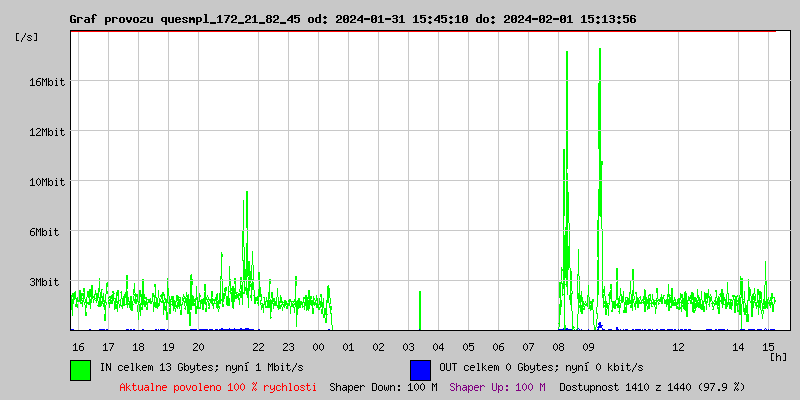The height and width of the screenshot is (400, 800).
Task: Click the red 'Aktualne povoleno 100 % rychlosti' text
Action: point(218,387)
